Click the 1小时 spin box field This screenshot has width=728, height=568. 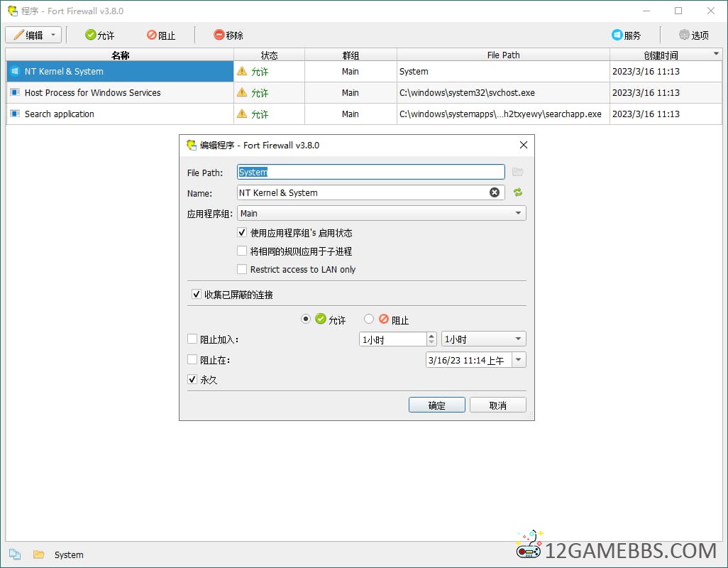coord(393,339)
